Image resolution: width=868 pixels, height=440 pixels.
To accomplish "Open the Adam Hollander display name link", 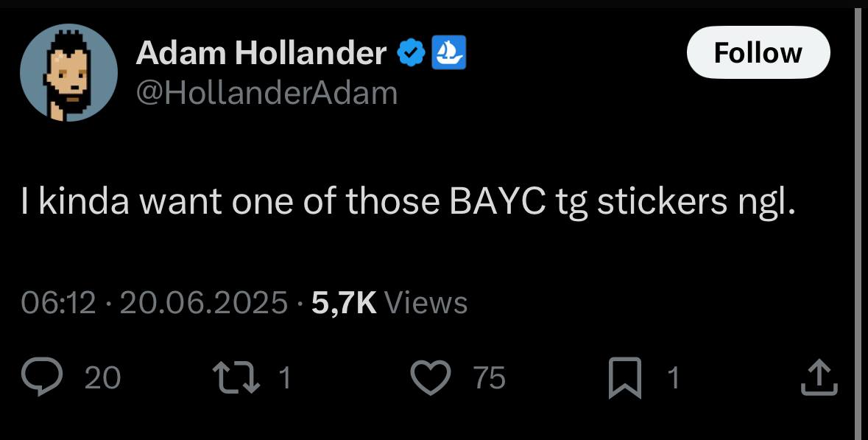I will click(x=261, y=53).
